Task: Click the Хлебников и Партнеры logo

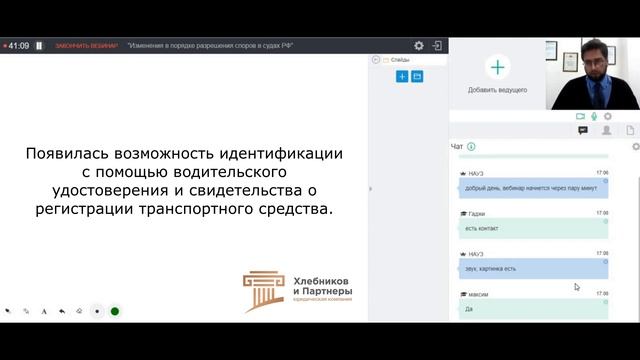Action: [298, 291]
